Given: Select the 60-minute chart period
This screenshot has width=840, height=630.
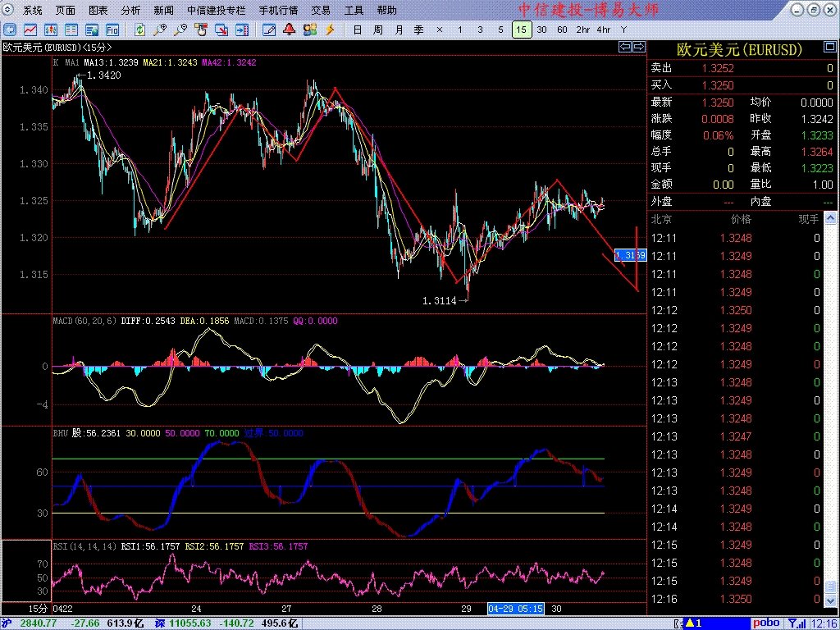Looking at the screenshot, I should pos(562,30).
